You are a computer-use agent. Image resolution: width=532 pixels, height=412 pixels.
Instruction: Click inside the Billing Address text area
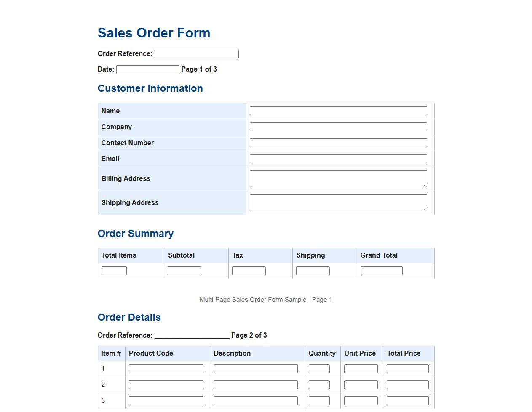tap(338, 178)
